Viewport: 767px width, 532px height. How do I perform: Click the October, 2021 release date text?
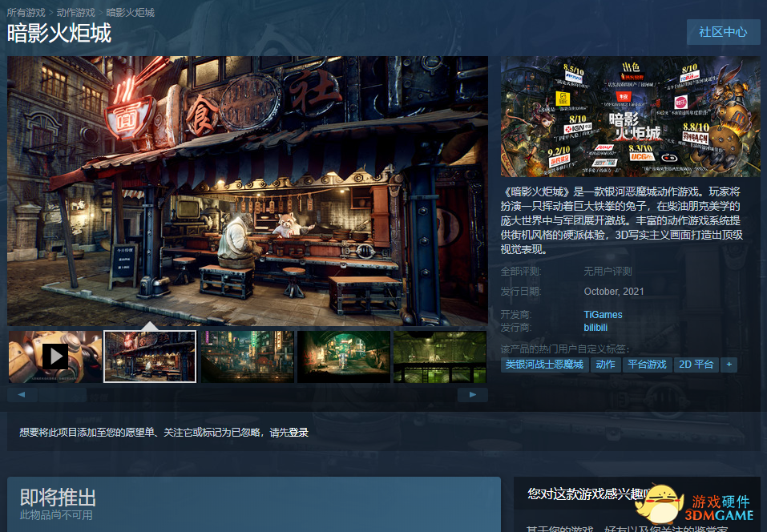(x=613, y=292)
